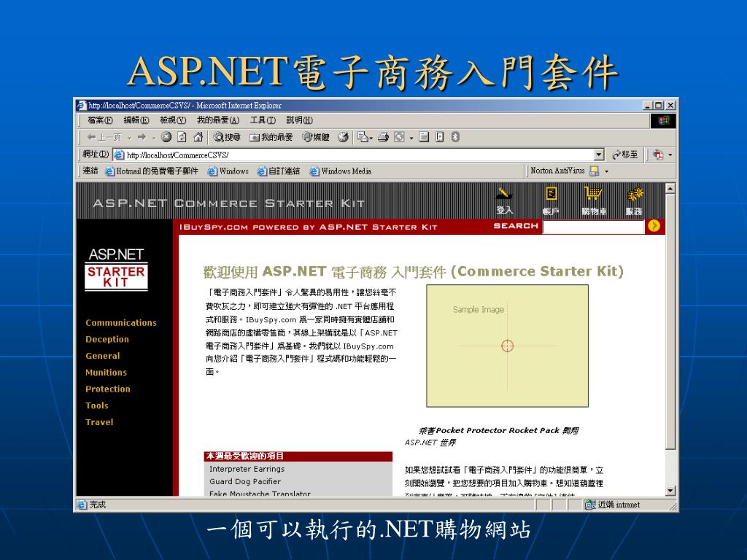Select the Tools category

pyautogui.click(x=97, y=405)
